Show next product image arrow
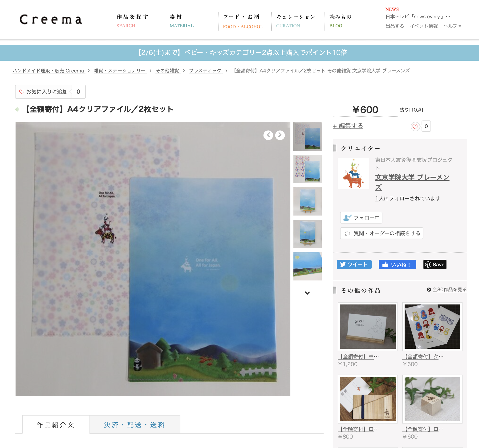479x448 pixels. (x=280, y=135)
